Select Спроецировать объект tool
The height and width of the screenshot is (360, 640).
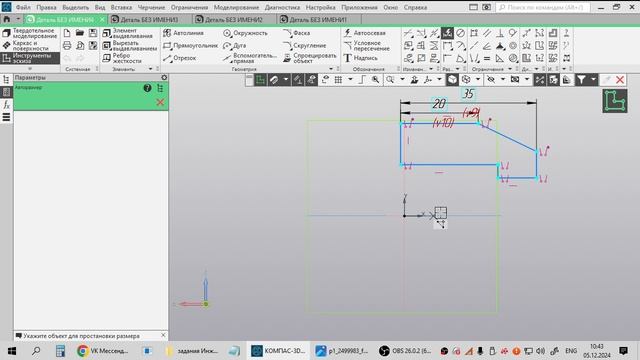point(309,58)
